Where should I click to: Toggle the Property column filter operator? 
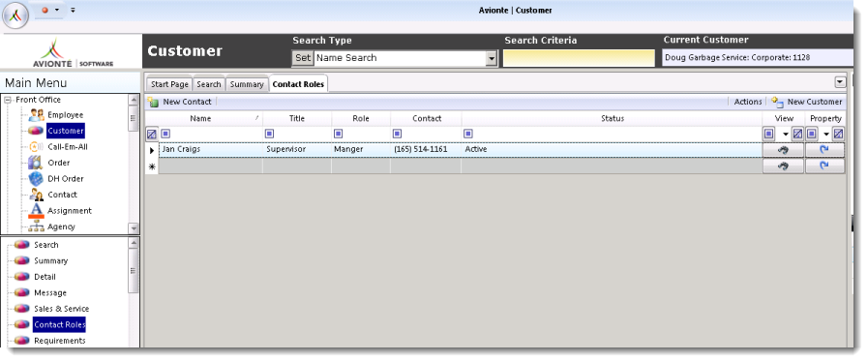pos(812,134)
